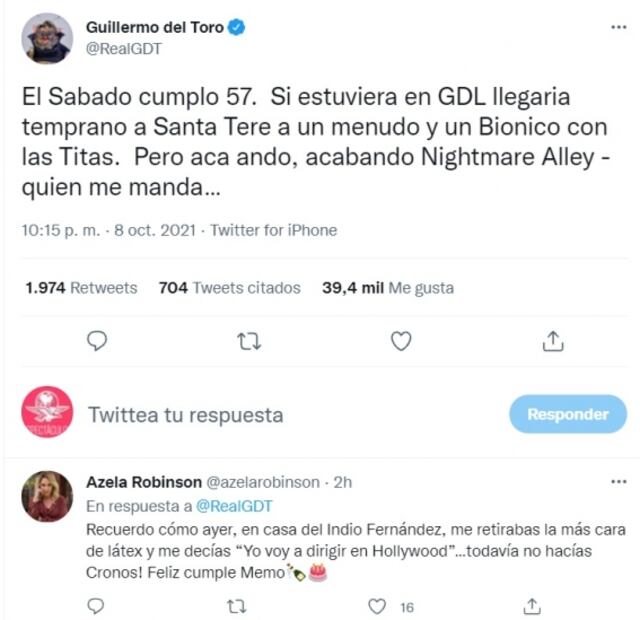View the 39,4 mil Me gusta list
The width and height of the screenshot is (640, 620).
click(x=387, y=287)
